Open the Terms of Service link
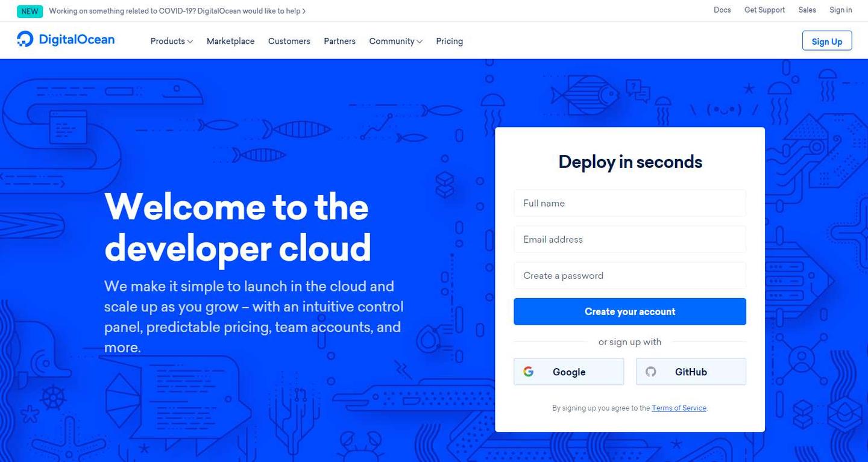868x462 pixels. click(x=679, y=408)
